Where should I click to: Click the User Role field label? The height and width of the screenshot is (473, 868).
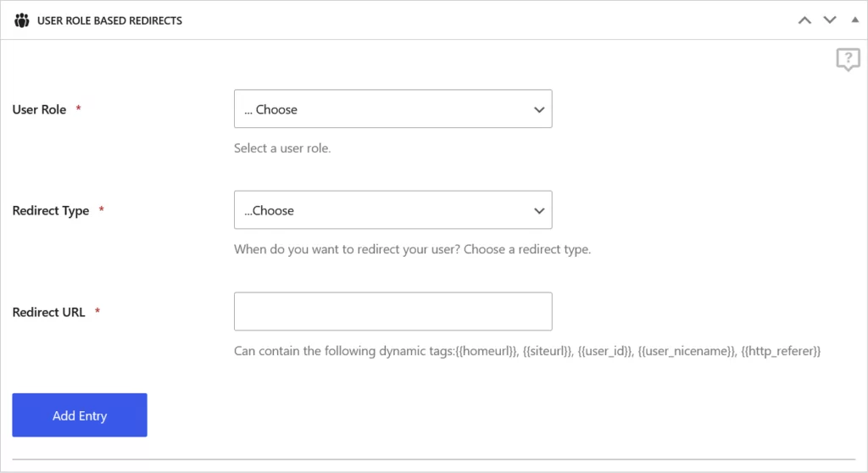pyautogui.click(x=39, y=109)
